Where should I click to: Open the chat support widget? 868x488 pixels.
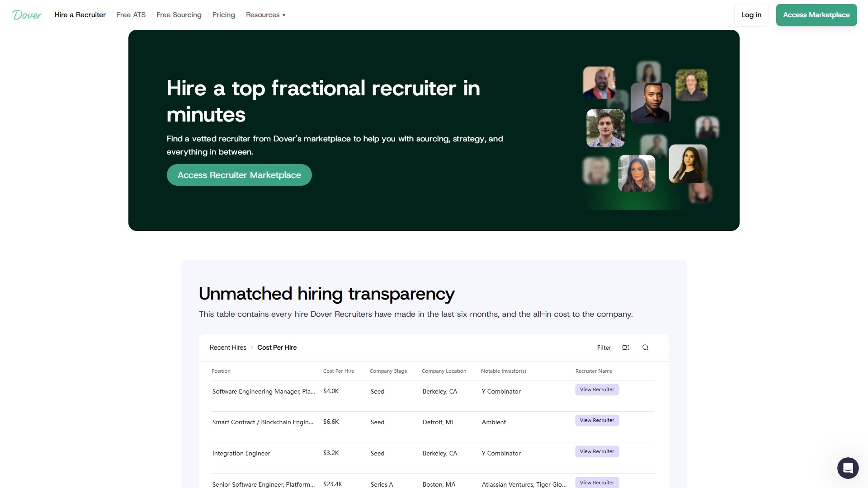pos(848,468)
